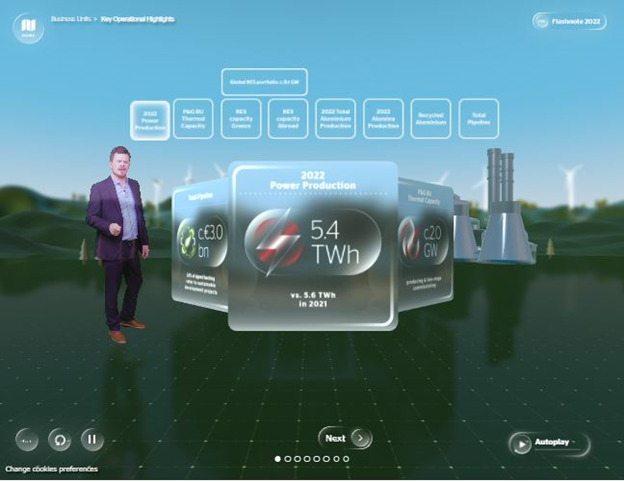Show 2022 Alumina Production tab
624x482 pixels.
point(383,119)
